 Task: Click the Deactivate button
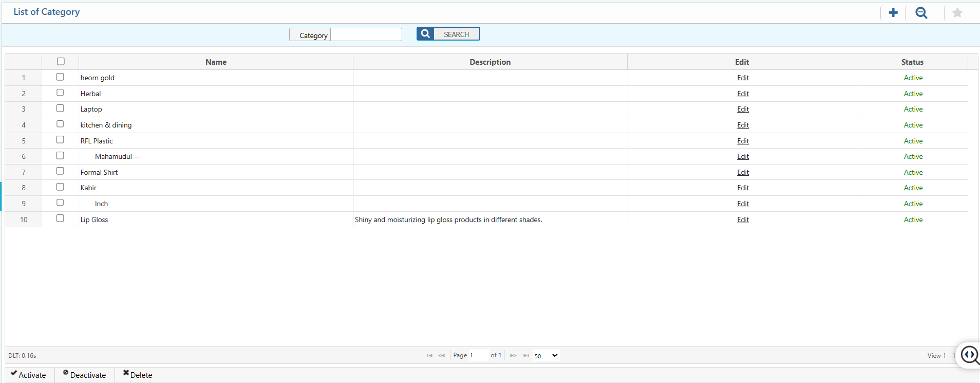(x=85, y=375)
